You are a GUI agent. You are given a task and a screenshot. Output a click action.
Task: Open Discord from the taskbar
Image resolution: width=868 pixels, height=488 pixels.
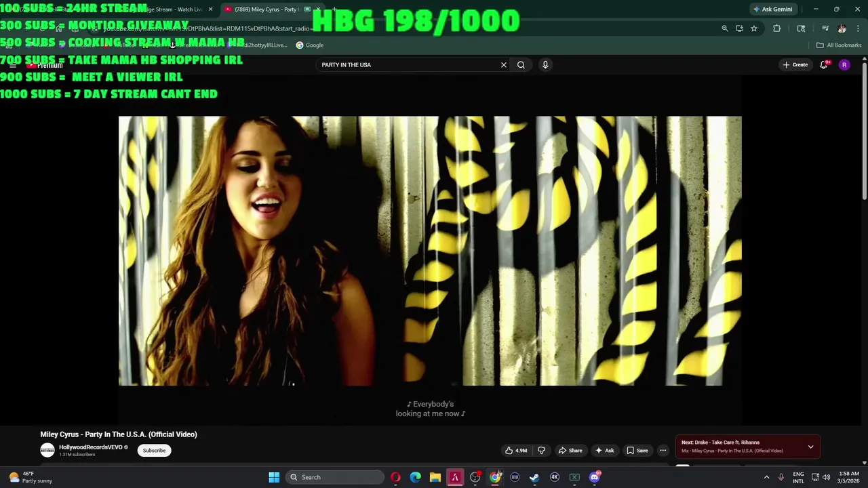point(595,477)
